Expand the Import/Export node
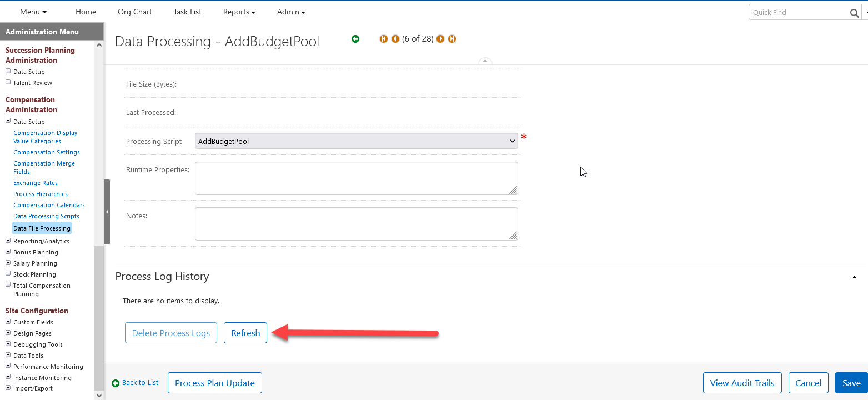The width and height of the screenshot is (868, 400). coord(8,388)
